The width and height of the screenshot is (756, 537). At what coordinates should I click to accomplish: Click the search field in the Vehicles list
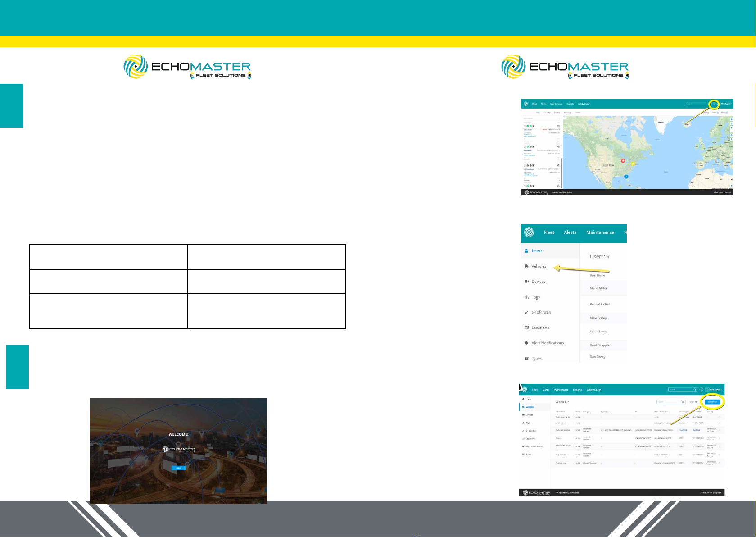pyautogui.click(x=670, y=402)
